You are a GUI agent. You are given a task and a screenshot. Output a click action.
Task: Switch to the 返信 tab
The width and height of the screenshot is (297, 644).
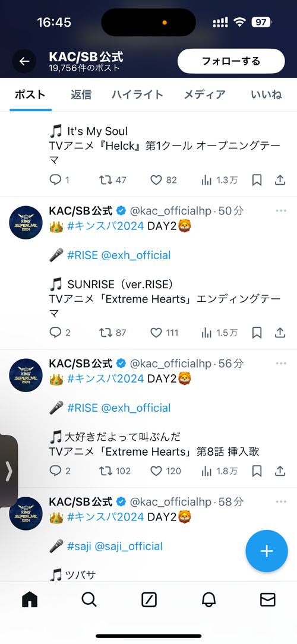[81, 94]
